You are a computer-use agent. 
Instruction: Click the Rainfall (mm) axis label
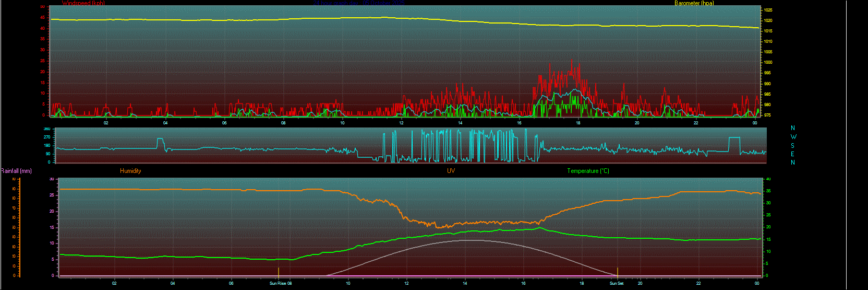pos(16,171)
